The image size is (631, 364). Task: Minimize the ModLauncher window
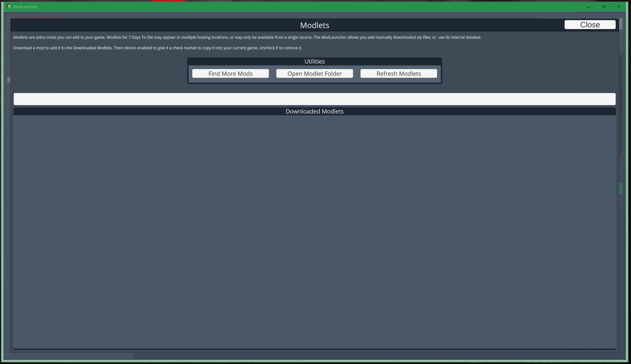588,6
